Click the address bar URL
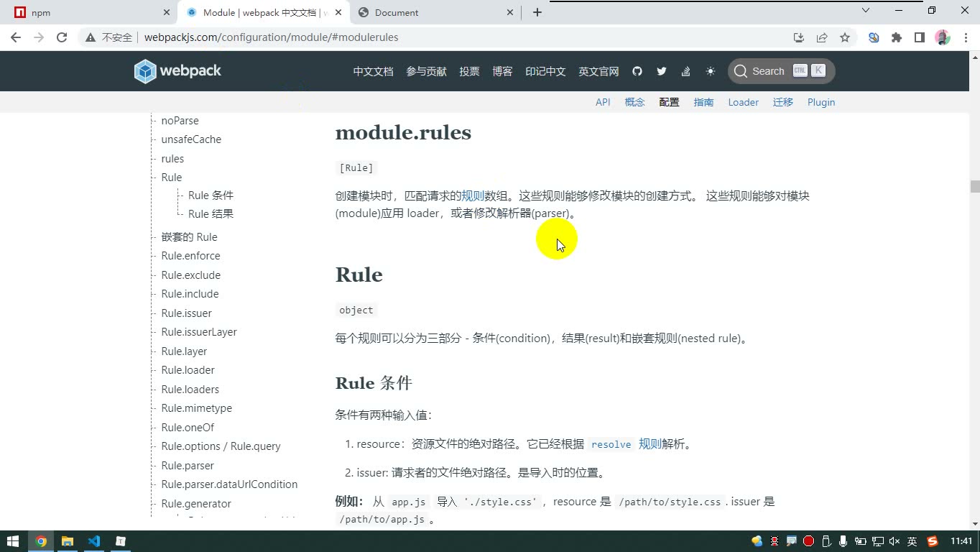The width and height of the screenshot is (980, 552). coord(271,37)
